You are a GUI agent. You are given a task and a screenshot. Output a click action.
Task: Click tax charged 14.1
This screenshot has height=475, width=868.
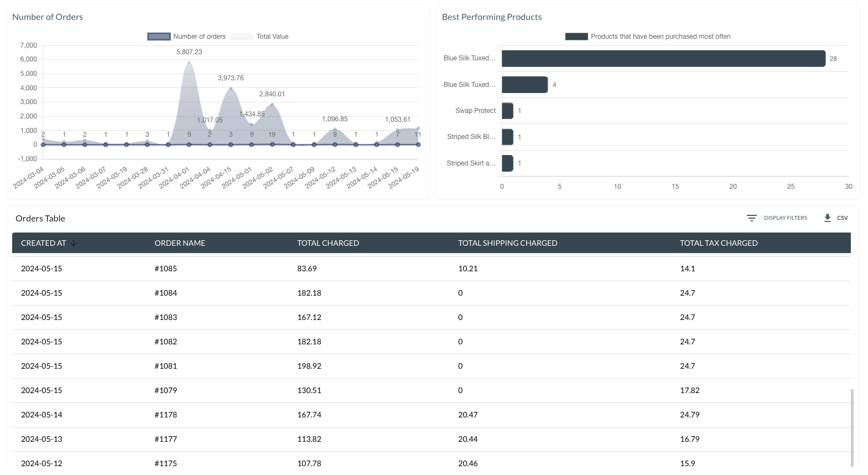688,269
